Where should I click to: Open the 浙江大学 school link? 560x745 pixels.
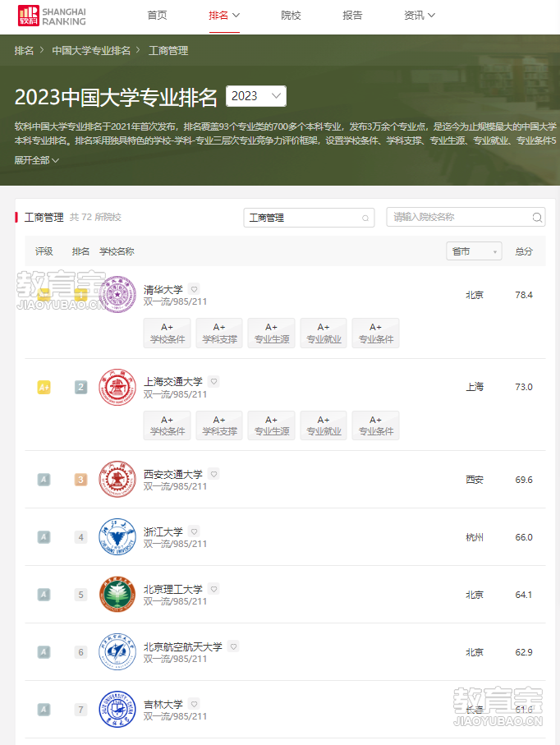[x=163, y=531]
